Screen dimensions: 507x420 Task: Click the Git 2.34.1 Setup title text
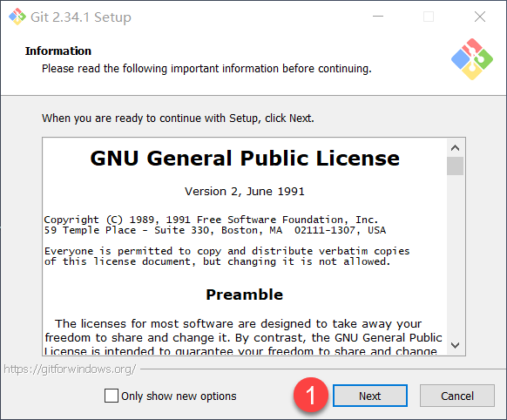(x=81, y=17)
